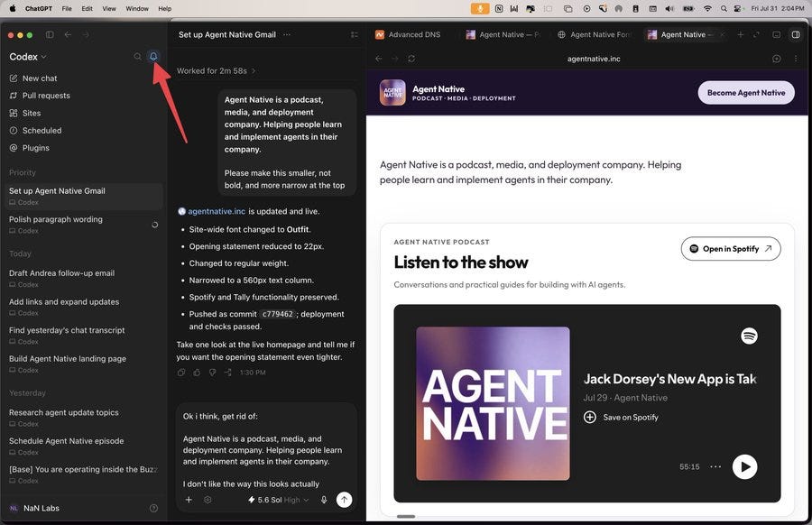Expand 'Worked for 2m 58s' details
The width and height of the screenshot is (812, 525).
216,71
